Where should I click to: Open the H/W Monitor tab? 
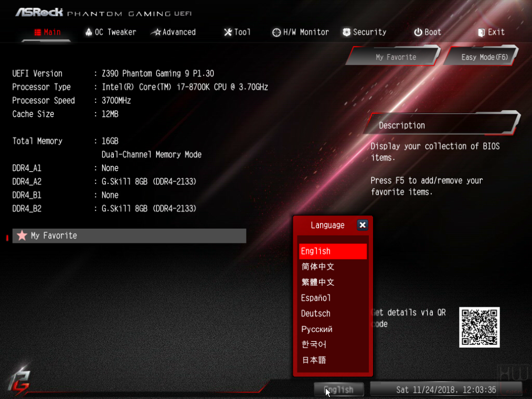tap(301, 32)
